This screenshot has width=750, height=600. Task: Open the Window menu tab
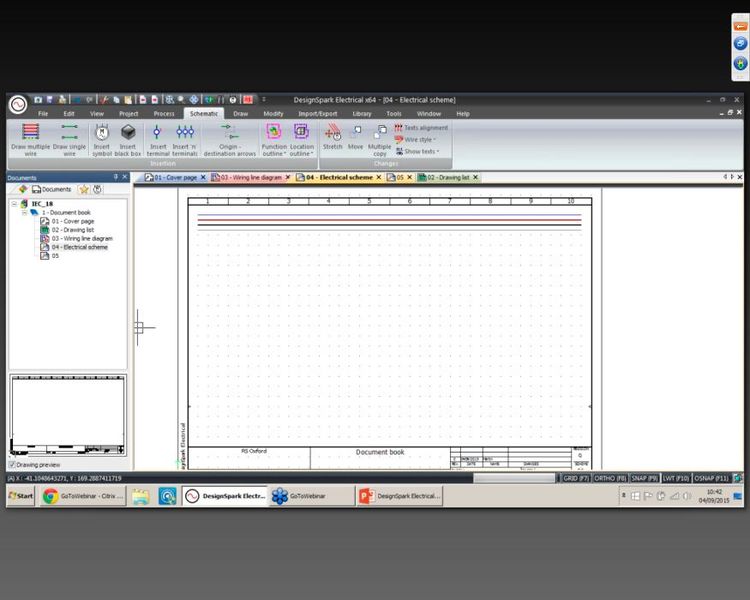point(429,114)
